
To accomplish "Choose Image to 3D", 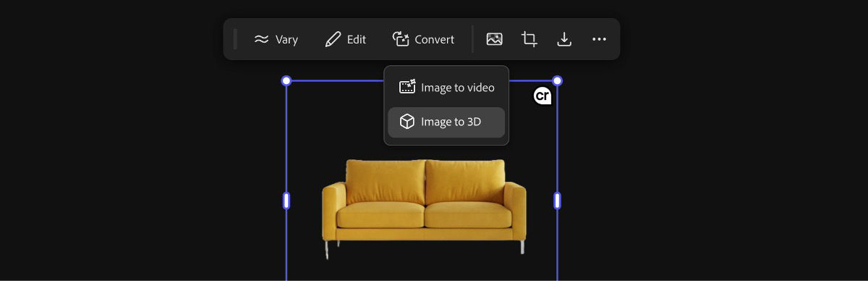I will tap(446, 122).
